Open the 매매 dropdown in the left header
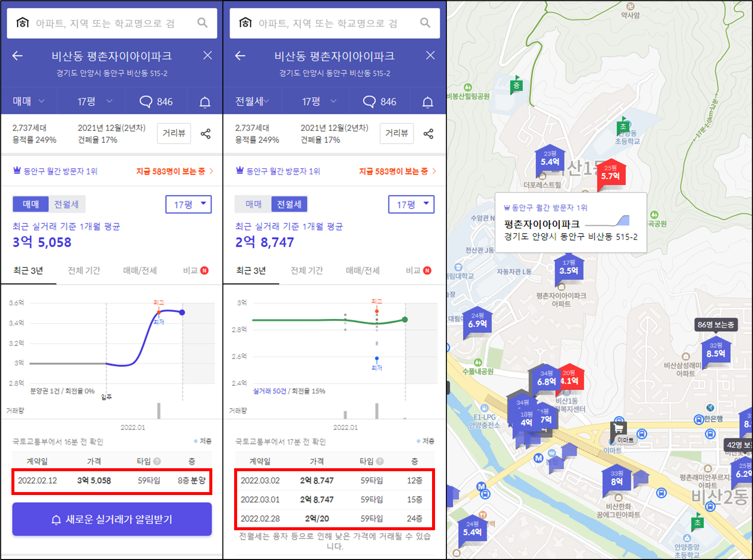Screen dimensions: 753x560 [29, 101]
